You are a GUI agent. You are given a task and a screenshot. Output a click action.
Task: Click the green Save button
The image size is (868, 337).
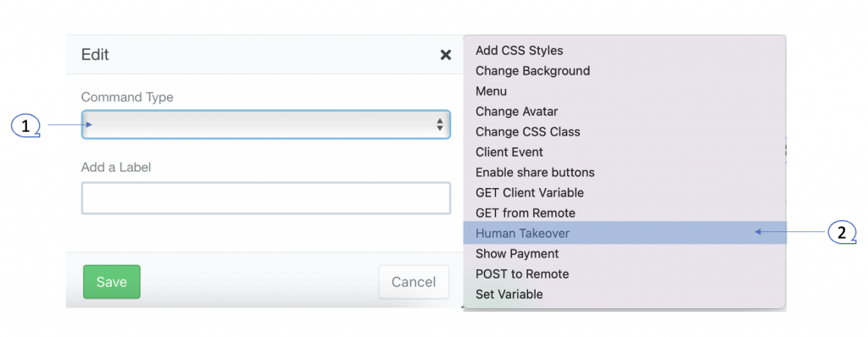point(112,282)
